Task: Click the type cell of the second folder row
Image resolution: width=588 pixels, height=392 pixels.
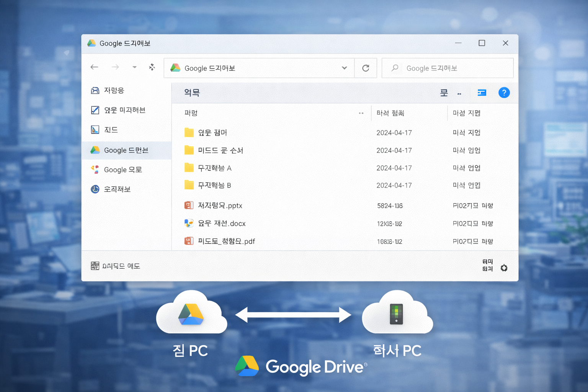Action: 466,150
